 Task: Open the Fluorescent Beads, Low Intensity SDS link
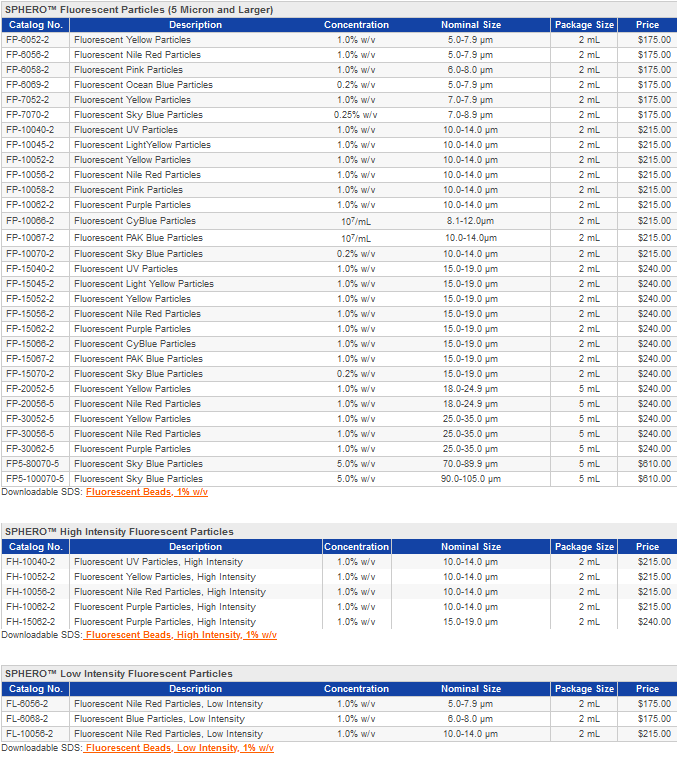pos(180,748)
